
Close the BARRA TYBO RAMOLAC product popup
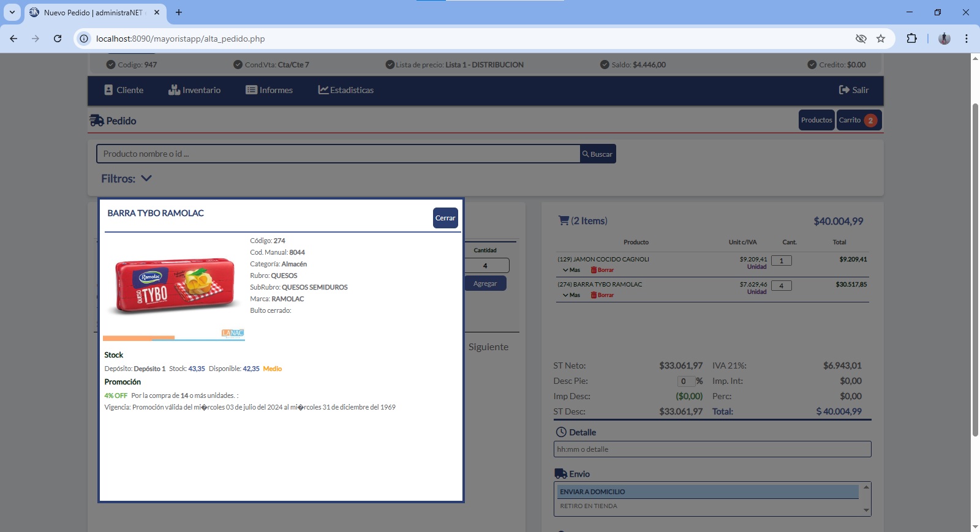(445, 218)
